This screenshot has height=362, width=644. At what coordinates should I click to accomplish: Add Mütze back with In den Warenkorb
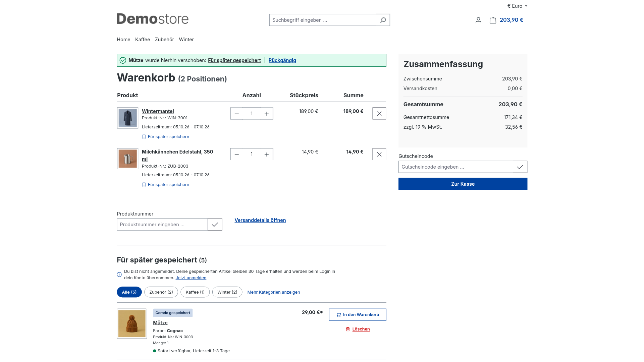[x=358, y=315]
